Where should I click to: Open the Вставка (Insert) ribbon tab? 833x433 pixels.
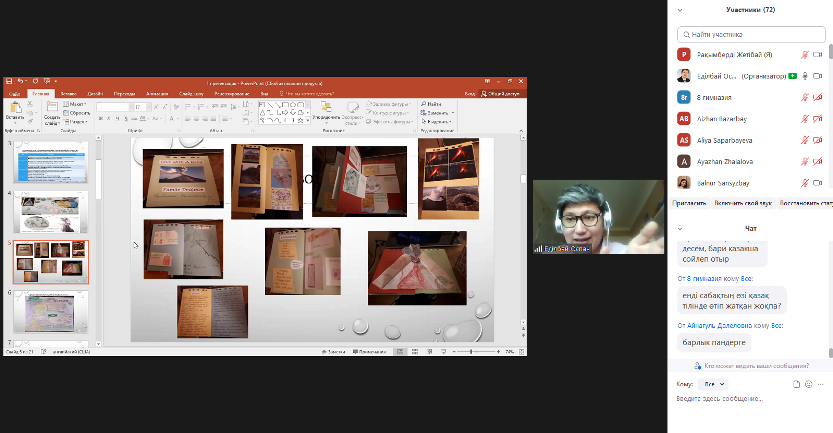click(x=69, y=92)
